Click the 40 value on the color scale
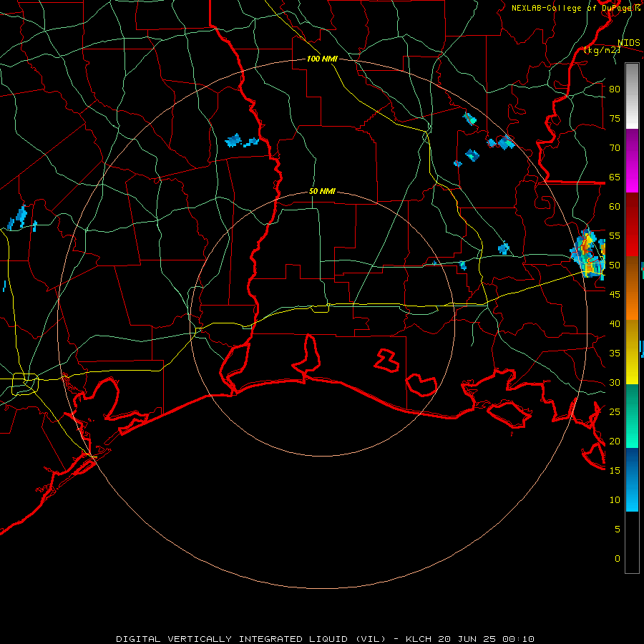The image size is (644, 644). click(615, 323)
